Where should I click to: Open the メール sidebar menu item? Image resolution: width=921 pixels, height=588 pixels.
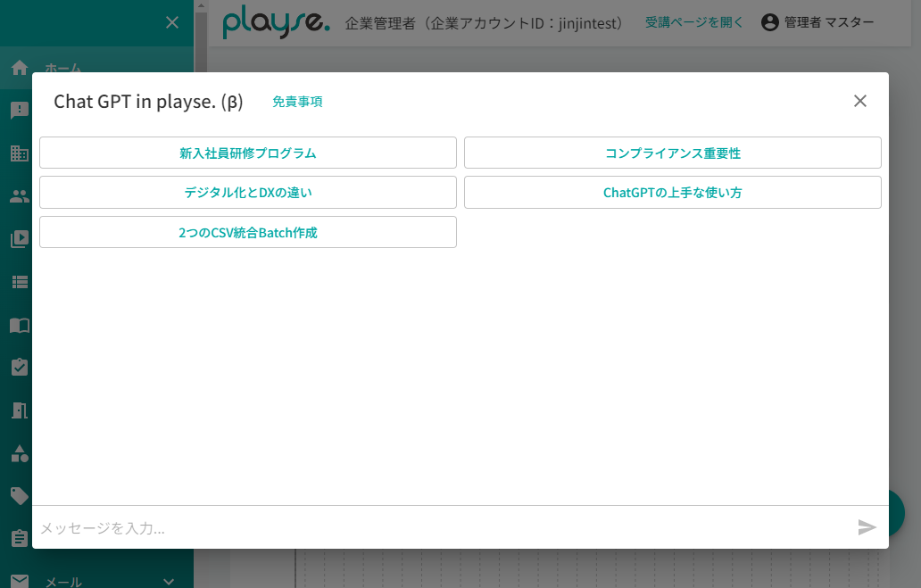[96, 581]
